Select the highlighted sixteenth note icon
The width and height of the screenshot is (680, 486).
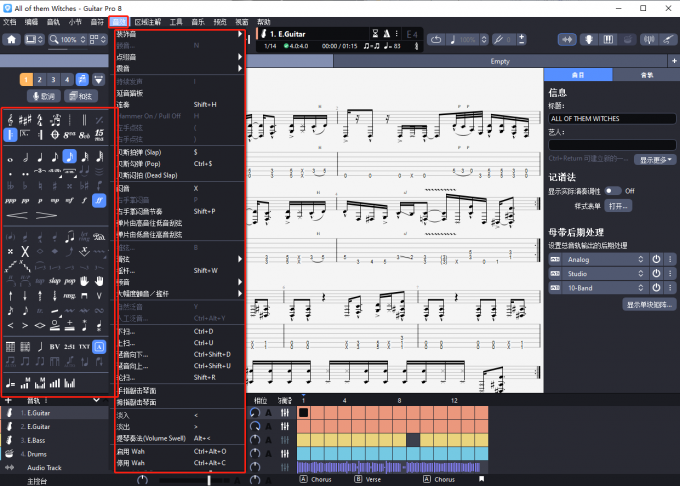point(69,157)
